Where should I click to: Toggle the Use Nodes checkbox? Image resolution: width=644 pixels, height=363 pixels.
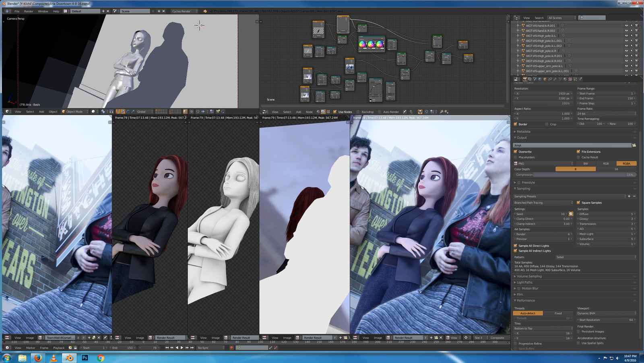click(x=335, y=112)
